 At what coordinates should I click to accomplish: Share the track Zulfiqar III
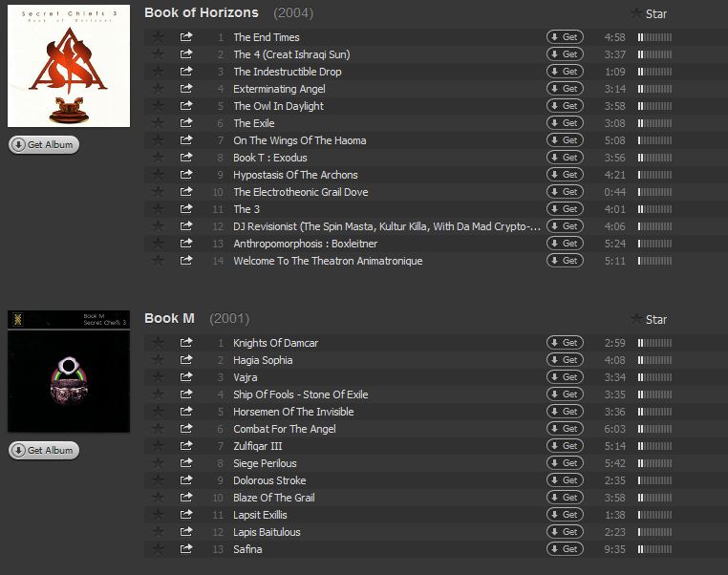[x=186, y=446]
